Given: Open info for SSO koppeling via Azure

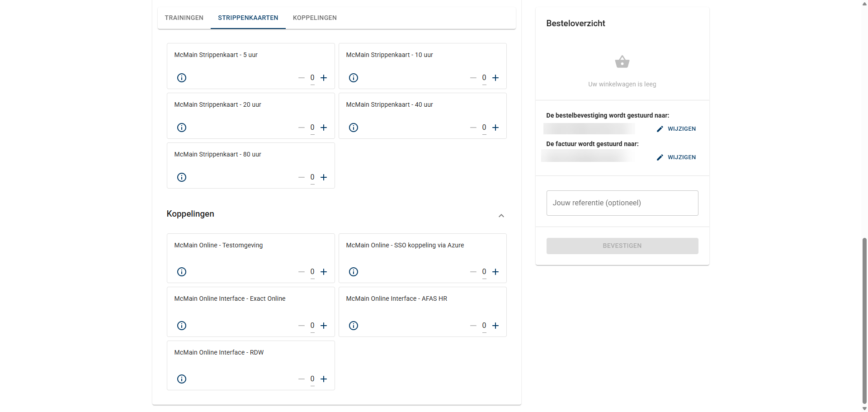Looking at the screenshot, I should point(354,272).
